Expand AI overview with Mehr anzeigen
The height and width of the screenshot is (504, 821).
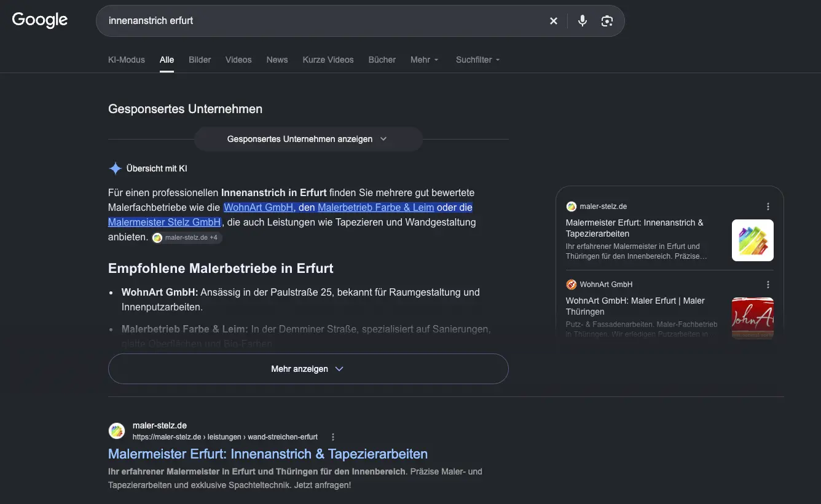click(308, 369)
